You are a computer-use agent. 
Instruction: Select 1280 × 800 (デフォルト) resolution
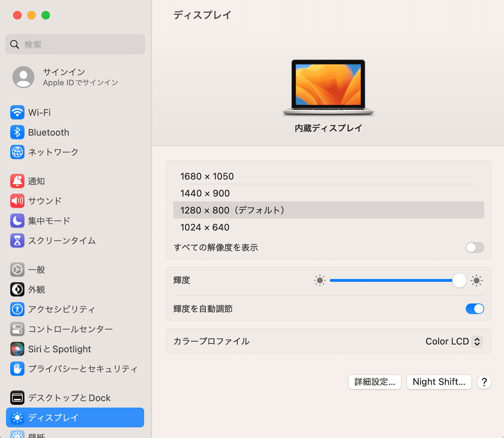328,210
